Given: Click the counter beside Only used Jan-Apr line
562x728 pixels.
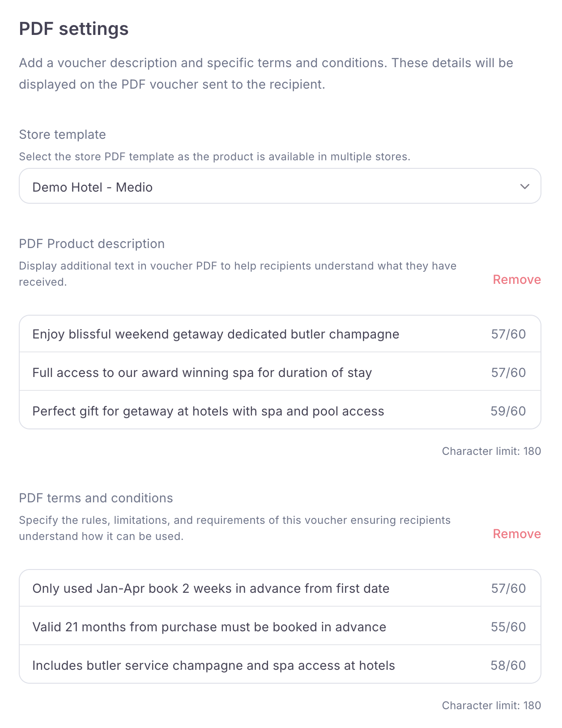Looking at the screenshot, I should coord(508,588).
